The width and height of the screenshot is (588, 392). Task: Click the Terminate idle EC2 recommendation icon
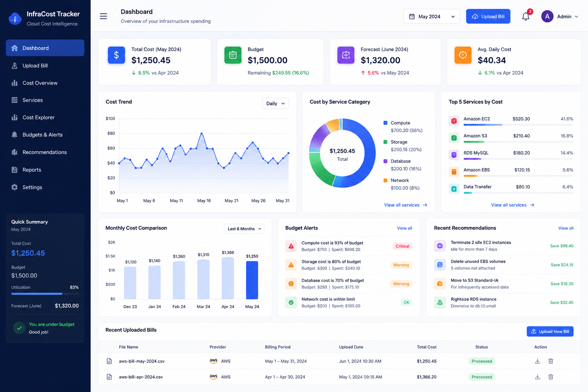pyautogui.click(x=440, y=246)
